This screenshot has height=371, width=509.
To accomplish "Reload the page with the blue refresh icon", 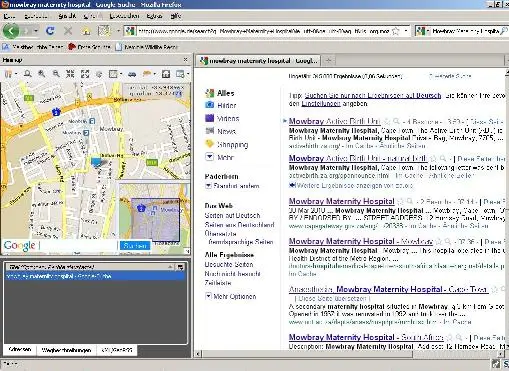I will (50, 31).
